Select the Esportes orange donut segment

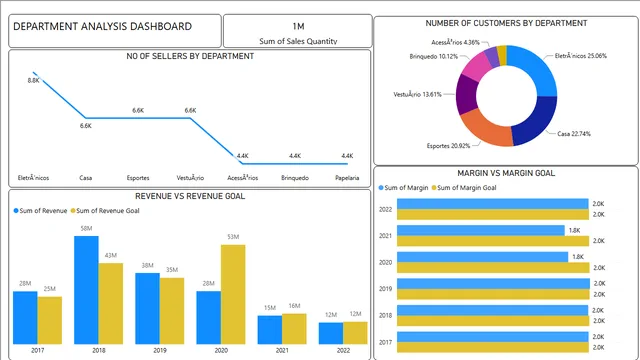pos(486,129)
